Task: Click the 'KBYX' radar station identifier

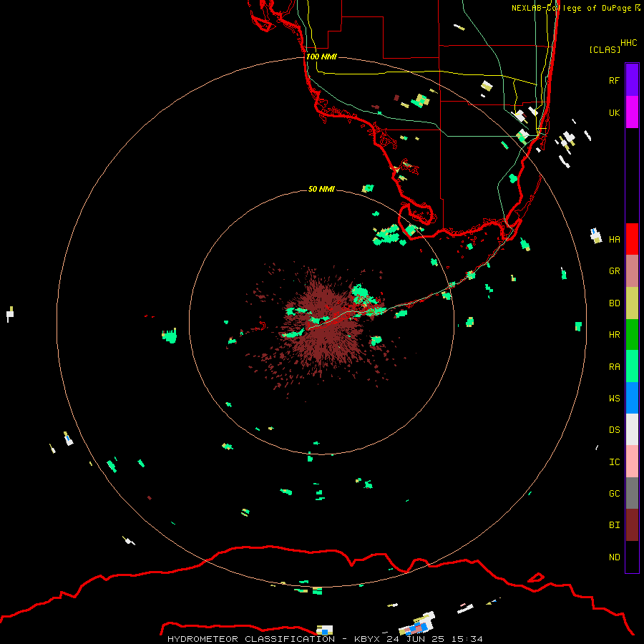Action: click(368, 639)
